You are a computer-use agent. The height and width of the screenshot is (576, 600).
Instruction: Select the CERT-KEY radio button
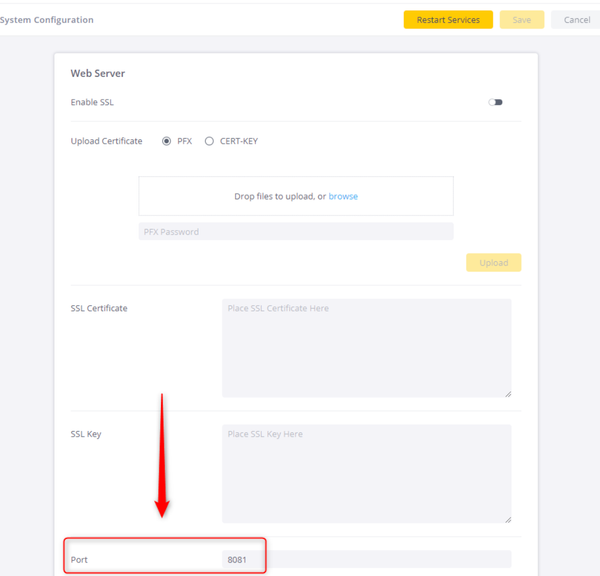click(x=209, y=141)
